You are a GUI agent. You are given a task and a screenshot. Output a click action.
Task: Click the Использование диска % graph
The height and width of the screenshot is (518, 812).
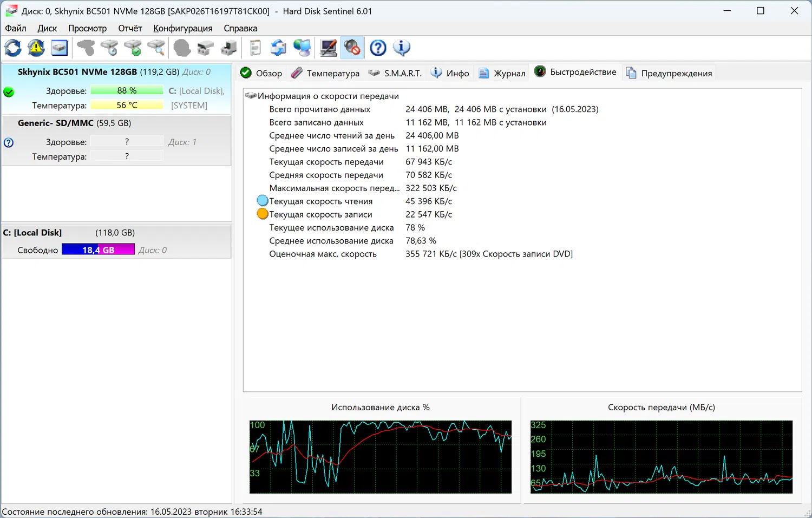click(380, 456)
